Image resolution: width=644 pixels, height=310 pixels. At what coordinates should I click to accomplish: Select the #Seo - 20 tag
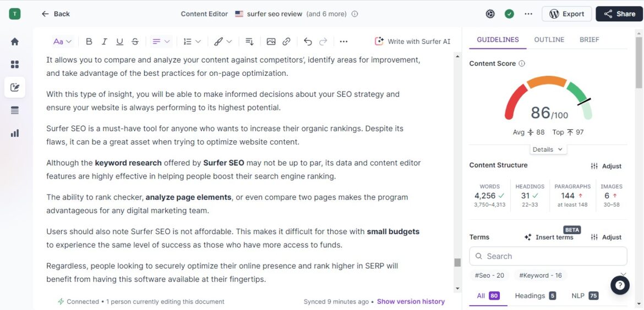[x=489, y=275]
